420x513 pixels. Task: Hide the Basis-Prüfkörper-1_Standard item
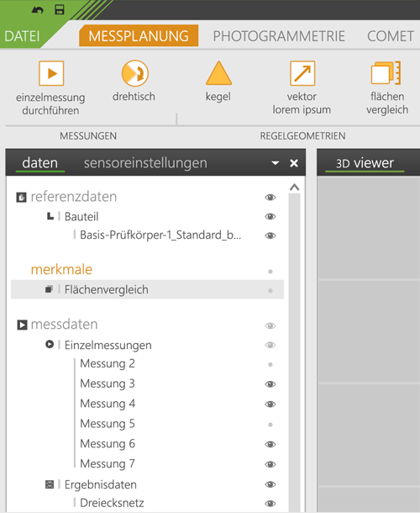270,235
